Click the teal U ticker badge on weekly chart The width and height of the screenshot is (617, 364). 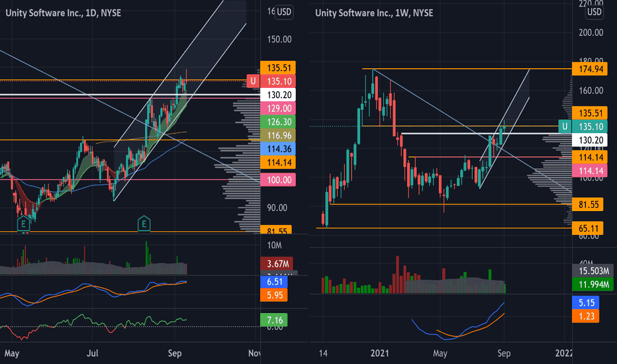pyautogui.click(x=565, y=126)
